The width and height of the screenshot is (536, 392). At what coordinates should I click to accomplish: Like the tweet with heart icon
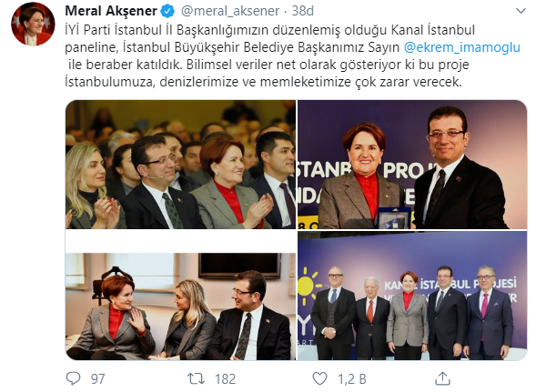pos(320,378)
